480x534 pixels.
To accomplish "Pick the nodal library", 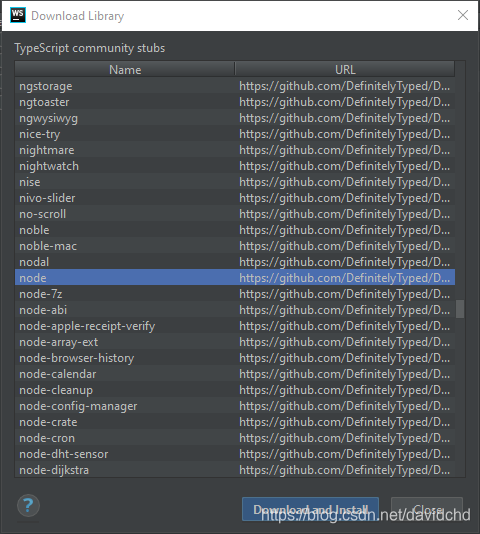I will (x=235, y=262).
